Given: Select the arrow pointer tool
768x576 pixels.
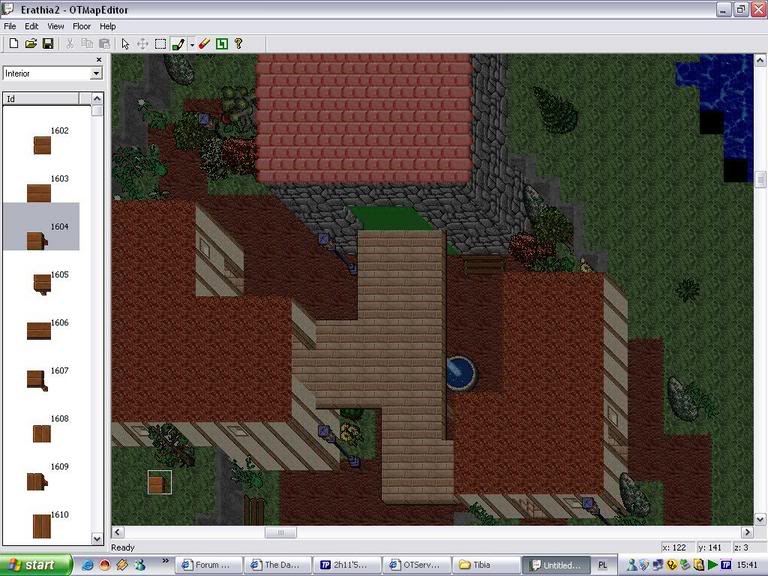Looking at the screenshot, I should tap(125, 44).
